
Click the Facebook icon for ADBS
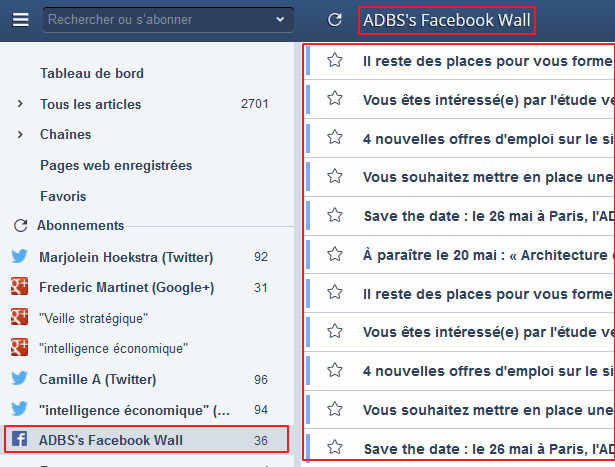[x=19, y=439]
